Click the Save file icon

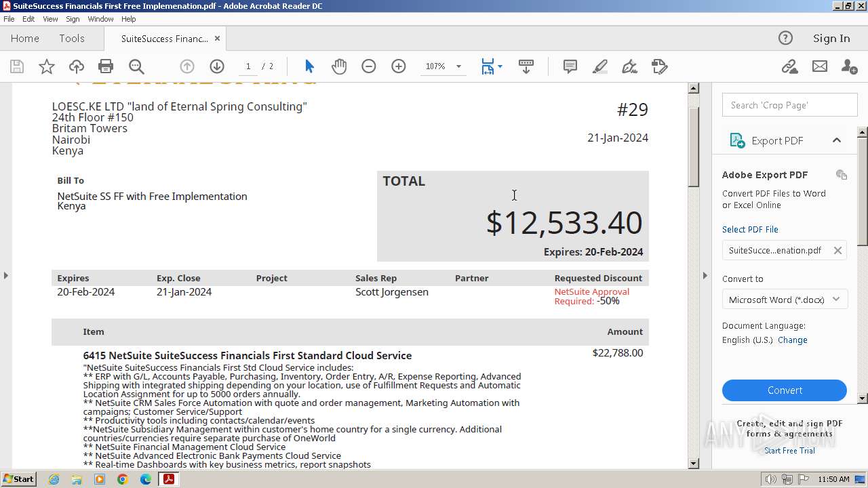(17, 66)
